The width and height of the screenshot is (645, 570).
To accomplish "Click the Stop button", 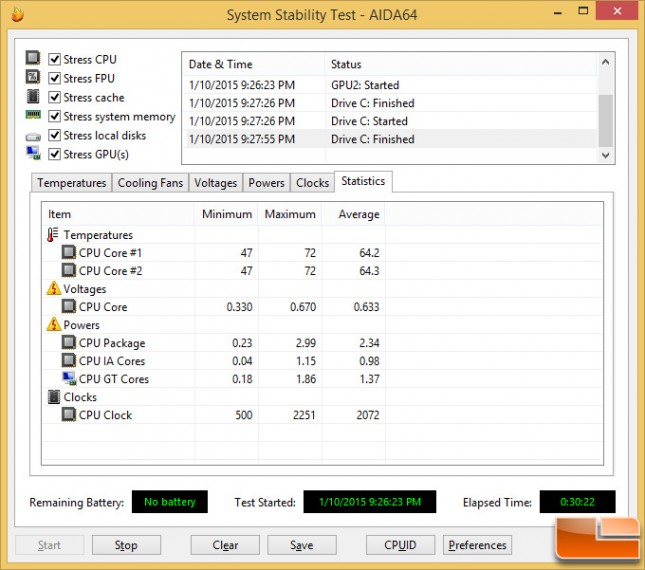I will (126, 545).
